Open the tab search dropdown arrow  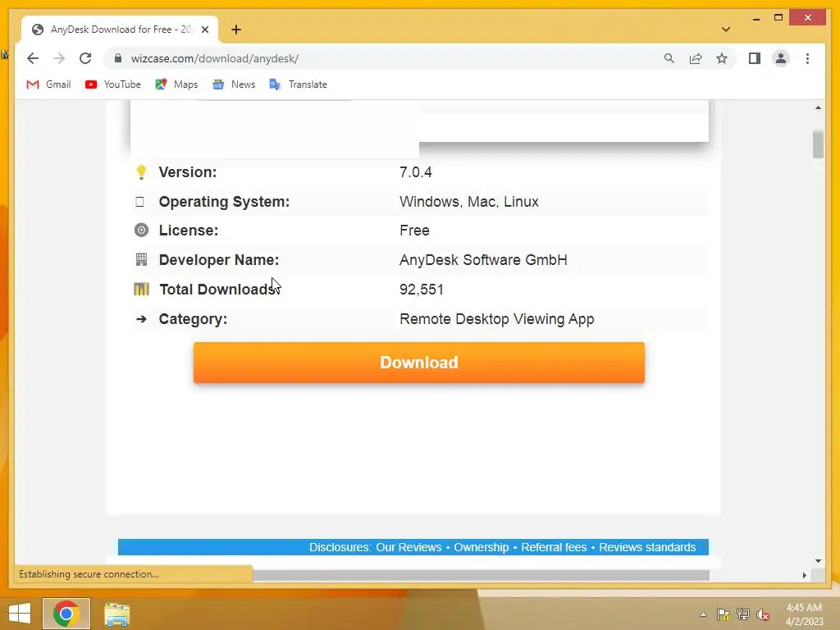(726, 30)
